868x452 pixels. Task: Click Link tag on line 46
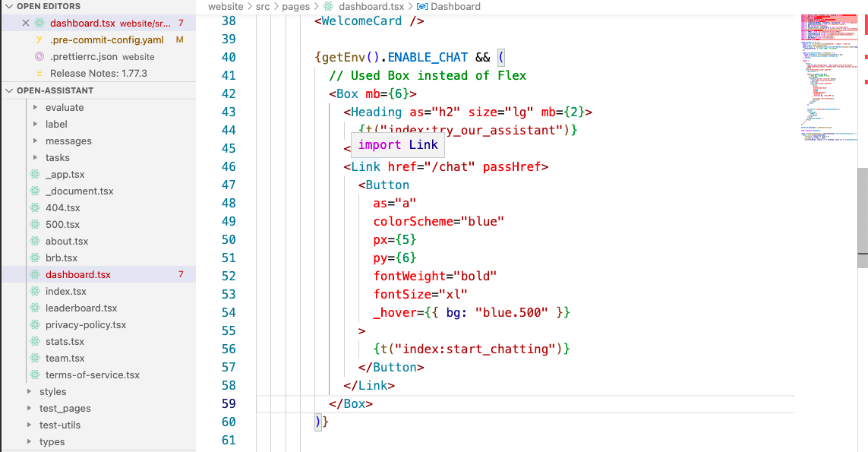tap(366, 166)
